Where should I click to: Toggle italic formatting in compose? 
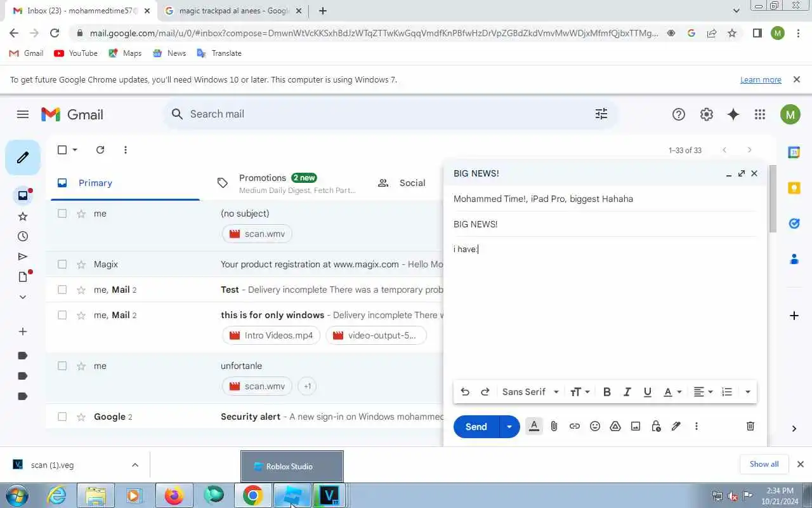click(627, 392)
